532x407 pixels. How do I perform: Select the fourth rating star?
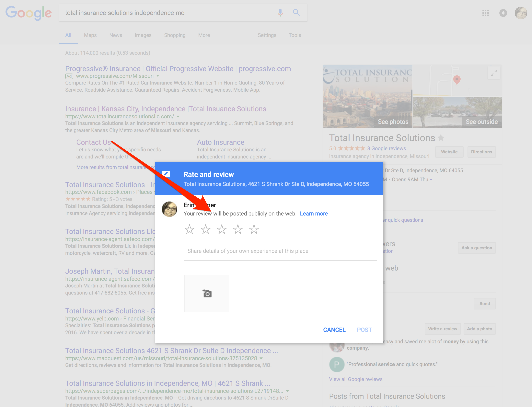coord(238,229)
